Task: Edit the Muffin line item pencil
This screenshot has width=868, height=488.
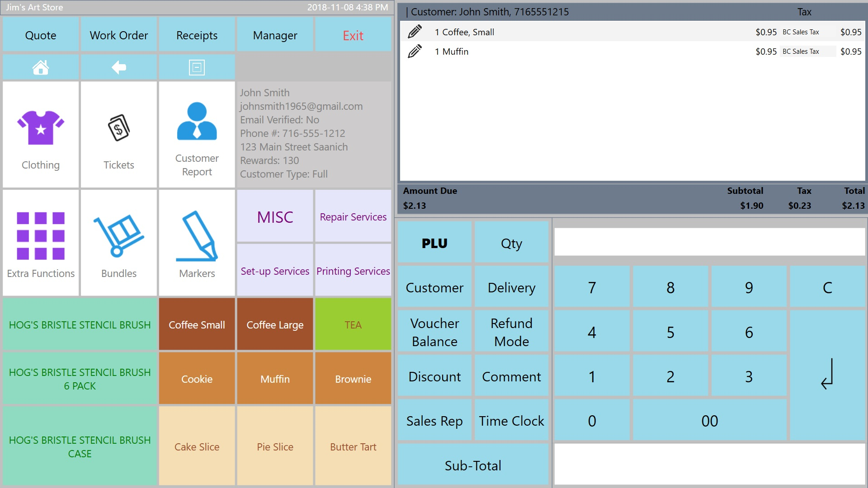Action: click(x=415, y=52)
